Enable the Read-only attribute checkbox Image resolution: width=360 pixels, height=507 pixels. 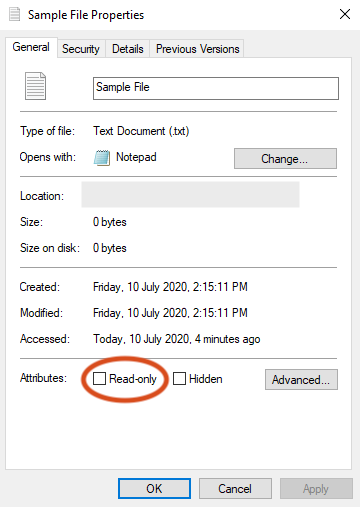[x=99, y=379]
